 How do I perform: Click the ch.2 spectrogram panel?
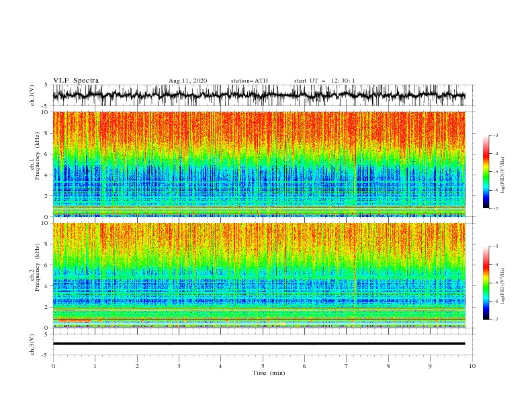[x=259, y=275]
